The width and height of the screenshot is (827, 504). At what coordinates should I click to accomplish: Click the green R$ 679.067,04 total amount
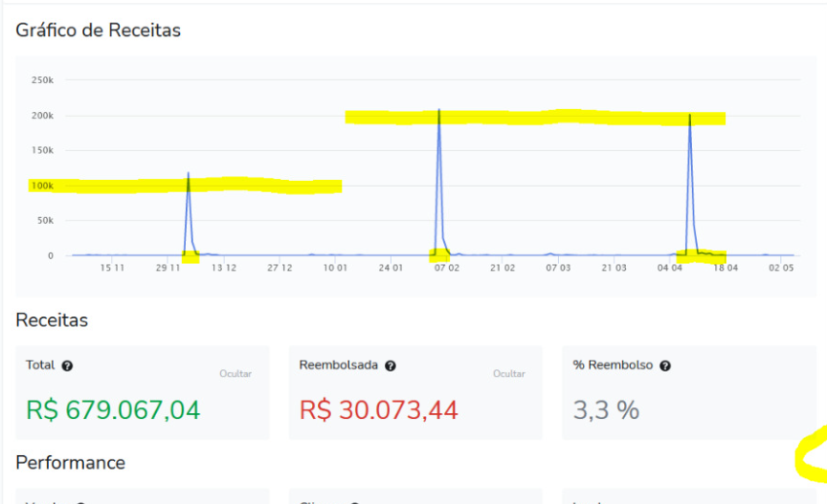113,410
